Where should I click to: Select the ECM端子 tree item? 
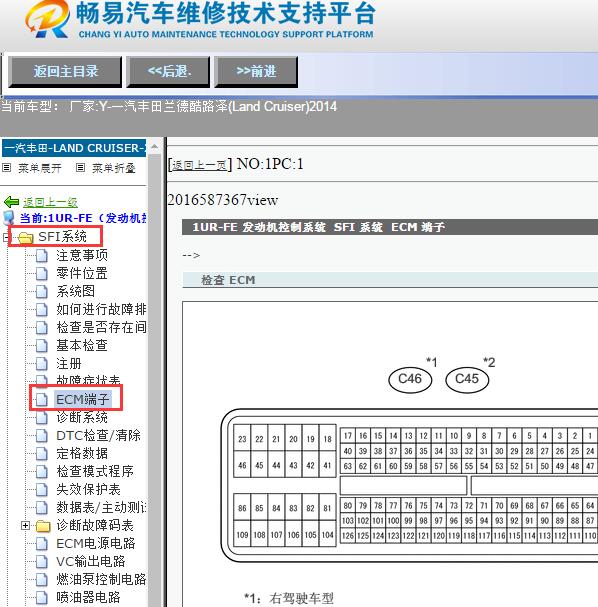(x=82, y=399)
